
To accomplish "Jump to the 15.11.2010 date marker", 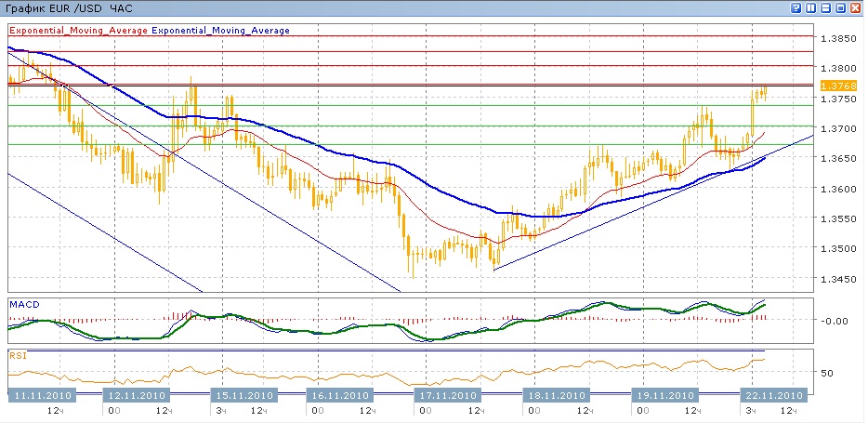I will (x=243, y=394).
